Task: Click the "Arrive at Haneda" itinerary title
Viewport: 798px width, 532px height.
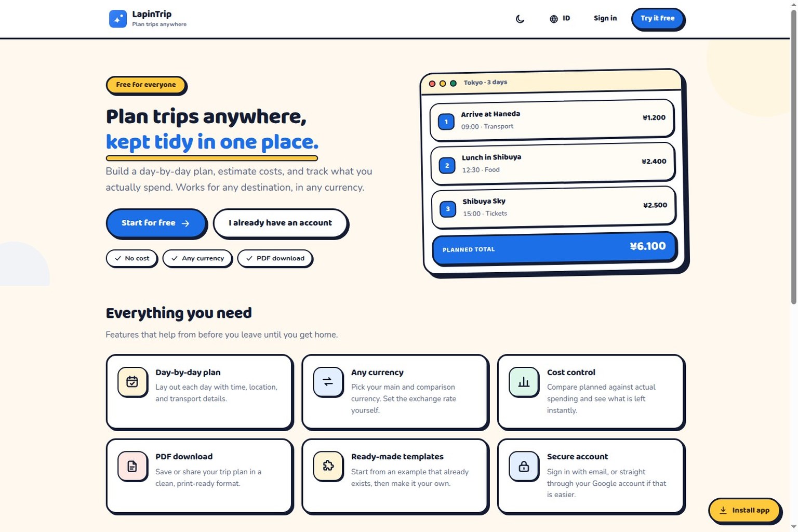Action: tap(490, 114)
